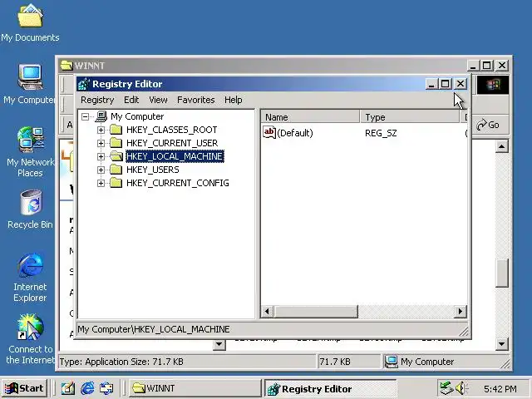Viewport: 532px width, 399px height.
Task: Open the Registry menu
Action: click(97, 100)
